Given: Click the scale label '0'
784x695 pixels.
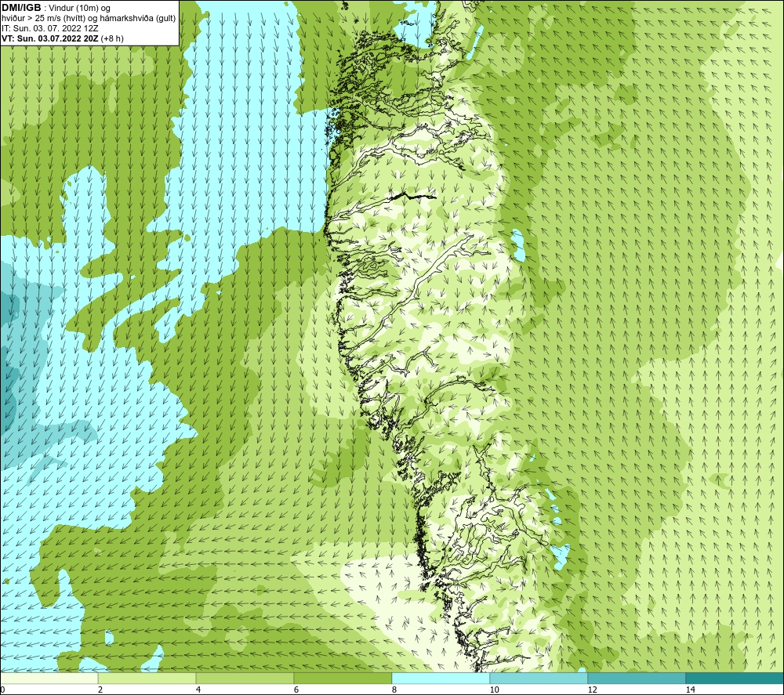Looking at the screenshot, I should click(2, 690).
